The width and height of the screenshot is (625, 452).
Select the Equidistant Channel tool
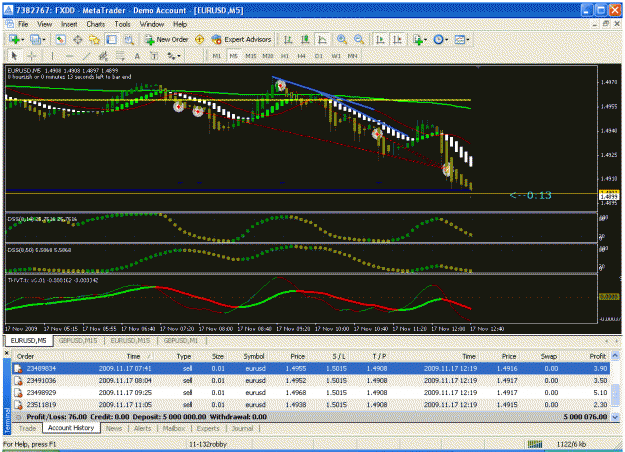click(103, 56)
